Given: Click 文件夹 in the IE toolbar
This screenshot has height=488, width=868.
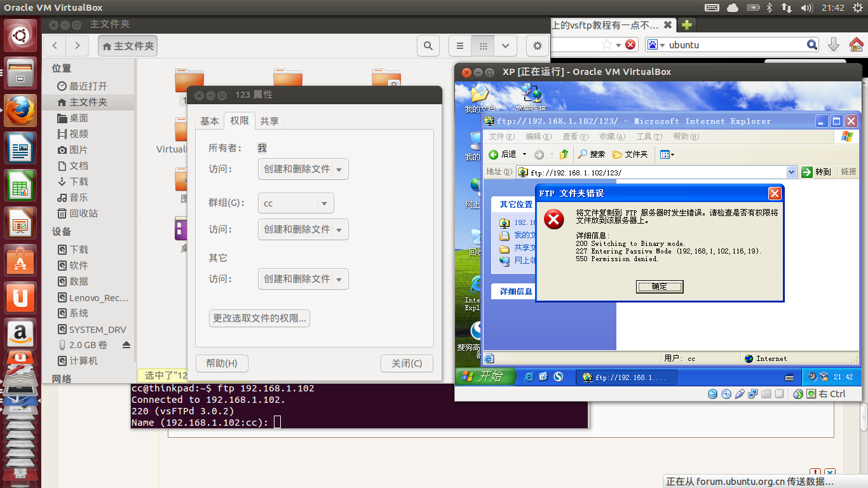Looking at the screenshot, I should coord(630,154).
